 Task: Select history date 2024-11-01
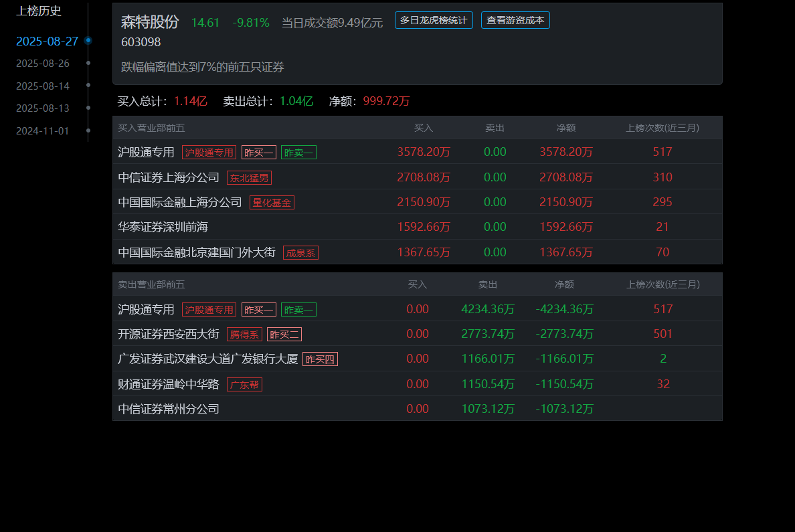point(43,131)
